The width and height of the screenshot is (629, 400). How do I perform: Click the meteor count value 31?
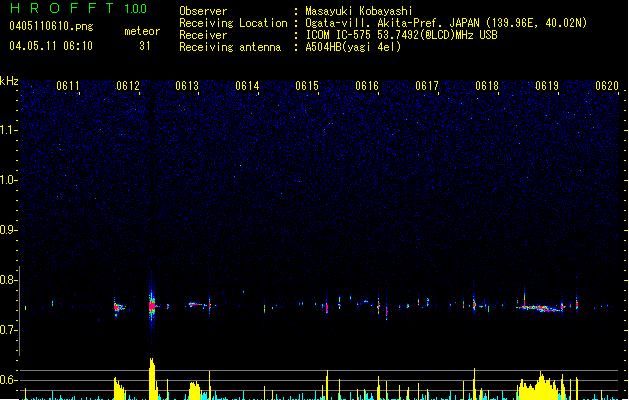[145, 46]
